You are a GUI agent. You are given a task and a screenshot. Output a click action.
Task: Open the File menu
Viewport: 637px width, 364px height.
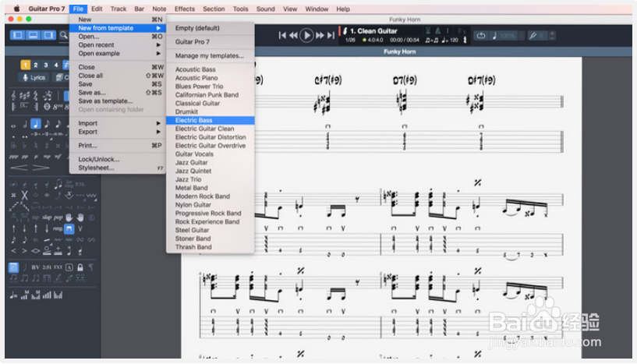78,9
